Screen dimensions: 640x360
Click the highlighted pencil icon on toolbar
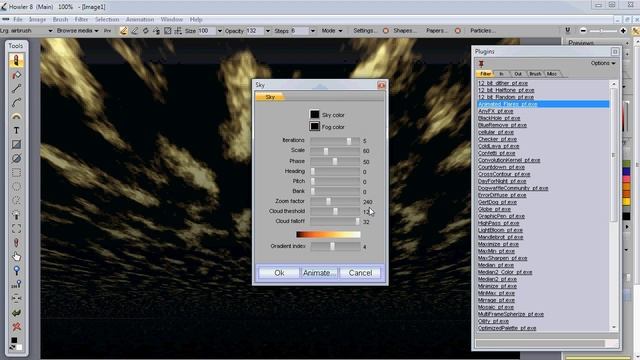[124, 31]
